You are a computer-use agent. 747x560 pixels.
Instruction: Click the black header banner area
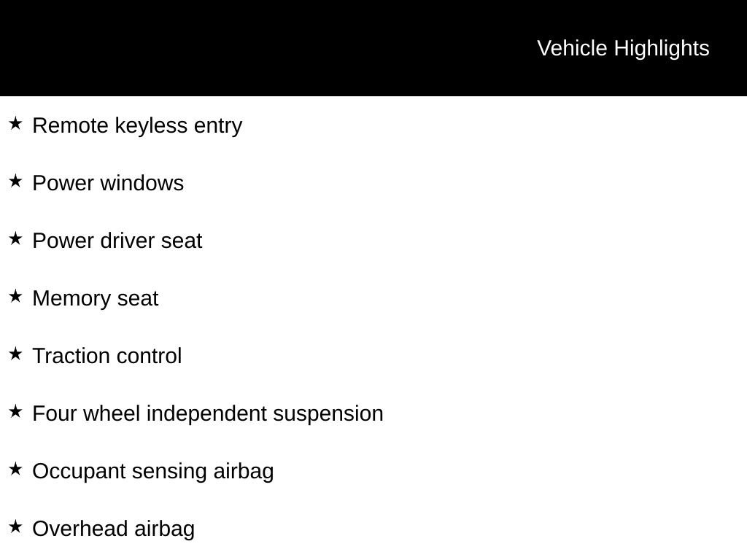point(373,48)
